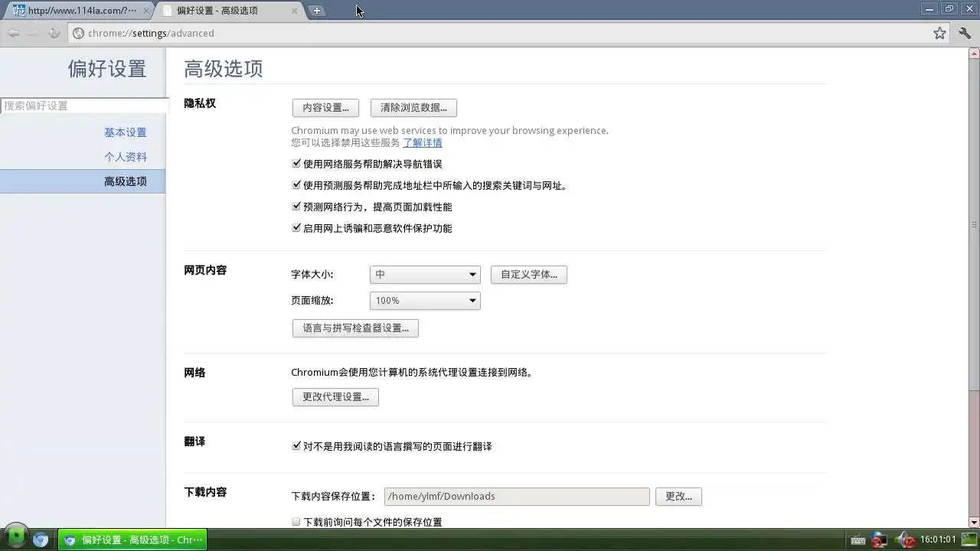Click the muted volume tray icon

click(905, 540)
